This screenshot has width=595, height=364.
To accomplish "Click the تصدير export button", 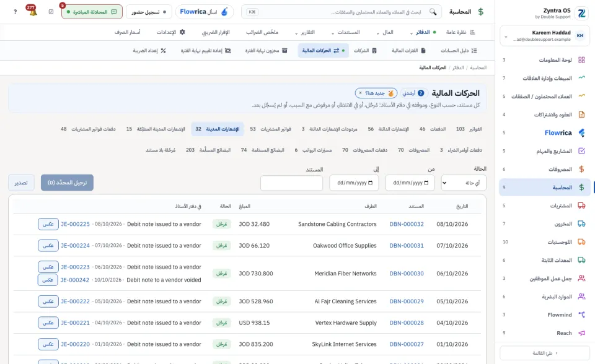I will [x=21, y=183].
